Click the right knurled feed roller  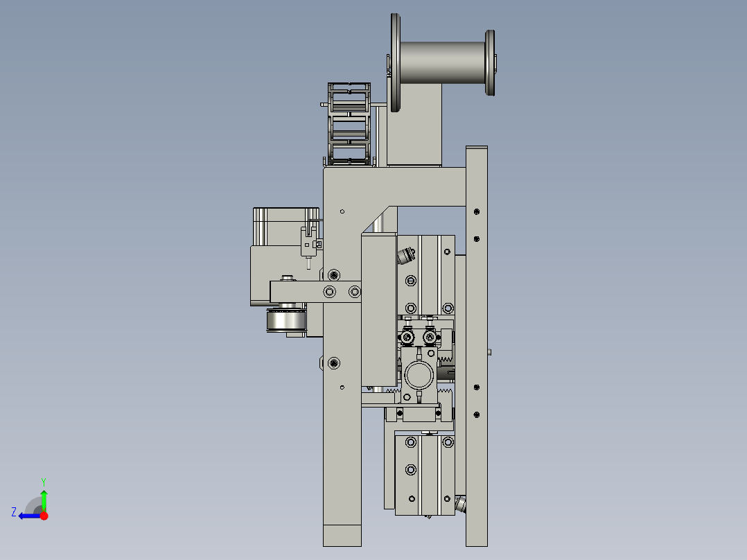pos(430,338)
